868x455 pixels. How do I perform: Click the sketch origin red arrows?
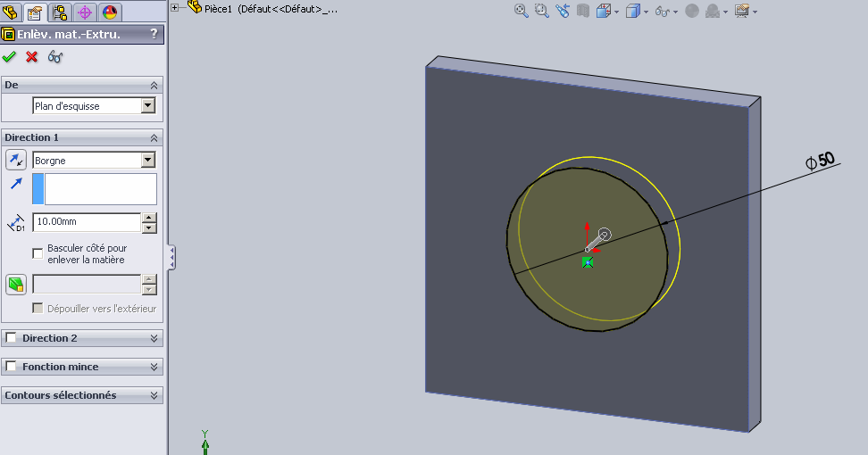(x=590, y=239)
